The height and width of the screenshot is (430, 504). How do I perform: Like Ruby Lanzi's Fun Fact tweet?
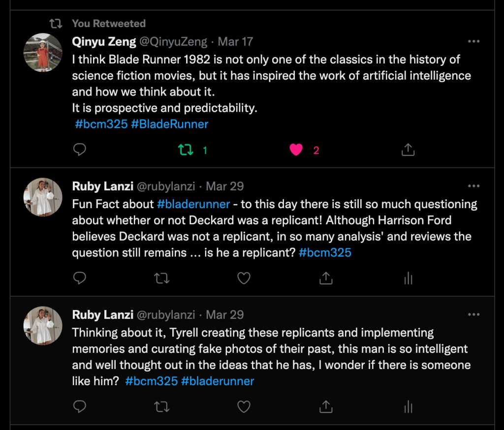click(x=244, y=278)
